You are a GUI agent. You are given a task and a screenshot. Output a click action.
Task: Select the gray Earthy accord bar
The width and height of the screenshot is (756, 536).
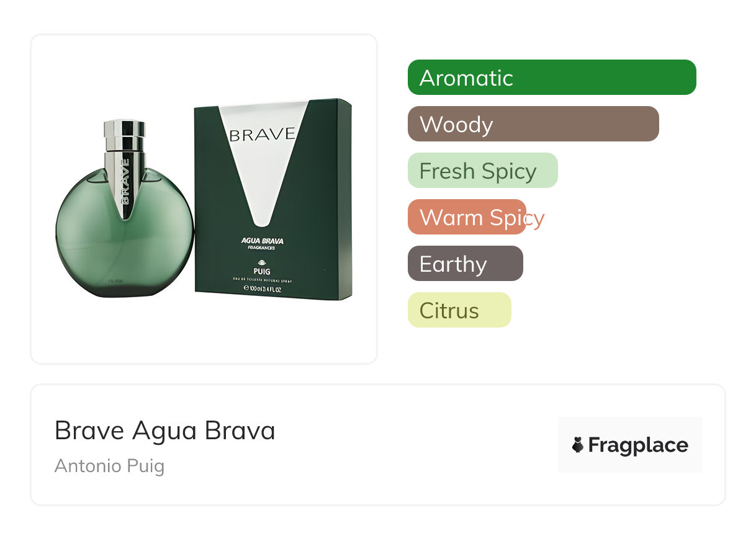click(x=465, y=264)
